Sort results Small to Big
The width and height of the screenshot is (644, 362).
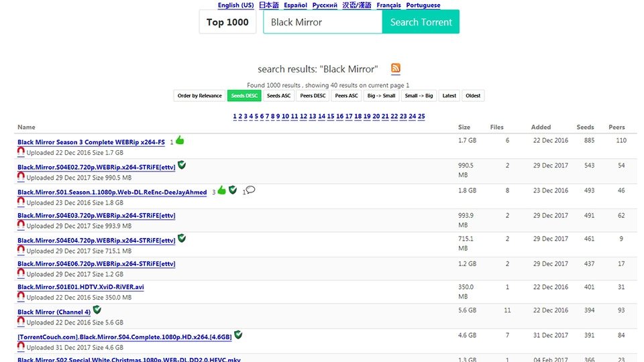click(419, 96)
